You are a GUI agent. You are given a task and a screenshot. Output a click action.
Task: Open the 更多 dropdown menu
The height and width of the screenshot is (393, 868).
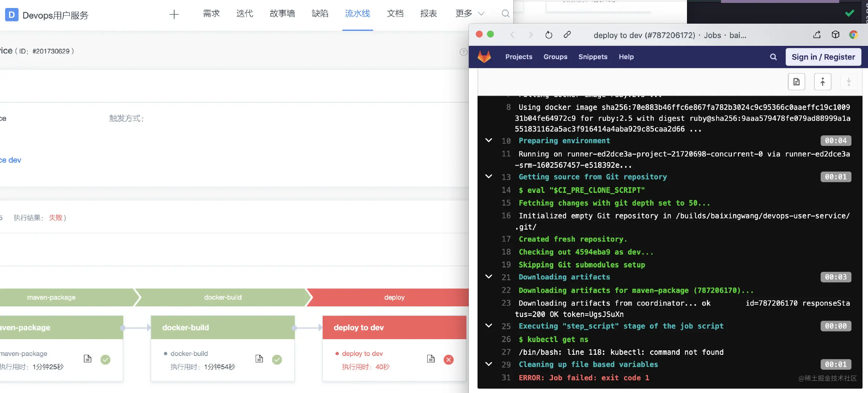(x=470, y=14)
